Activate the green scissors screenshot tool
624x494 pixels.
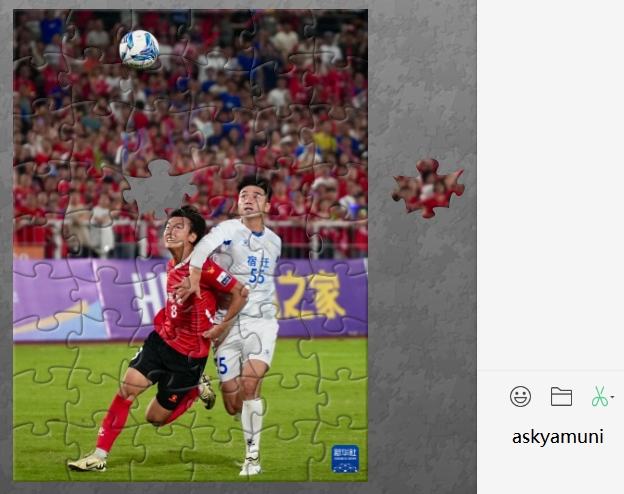[599, 396]
